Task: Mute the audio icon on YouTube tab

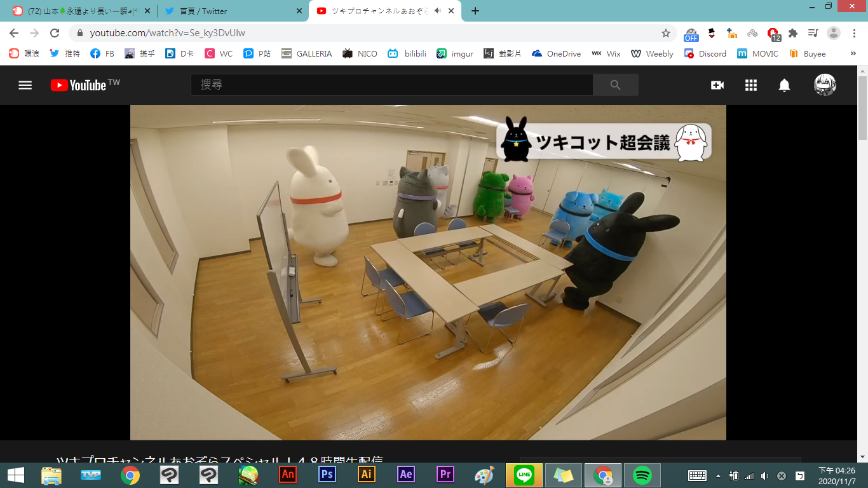Action: point(438,11)
